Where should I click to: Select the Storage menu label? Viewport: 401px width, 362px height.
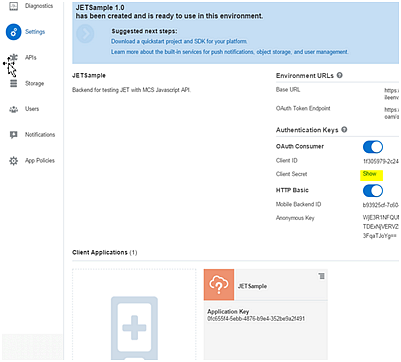[34, 83]
